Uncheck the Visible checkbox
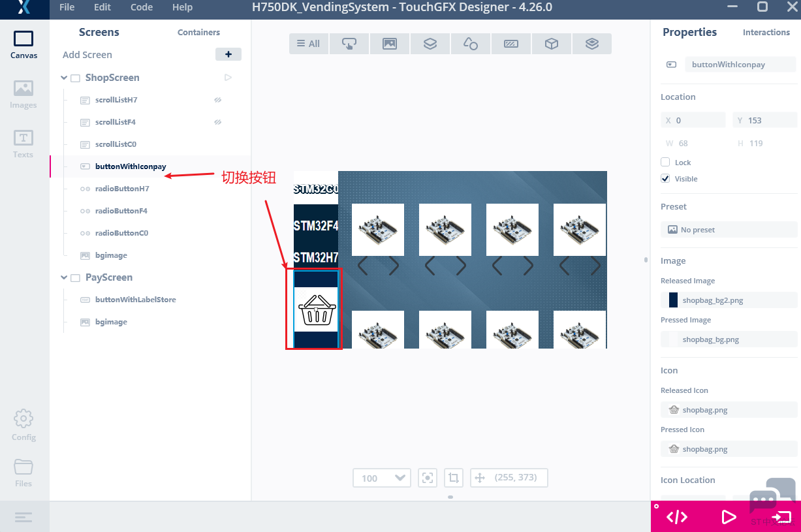The image size is (801, 532). [665, 178]
